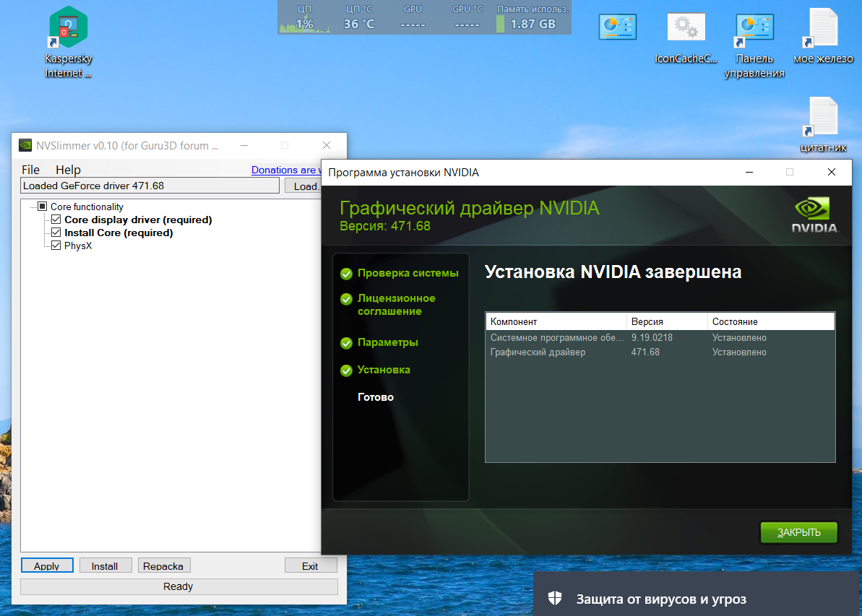Viewport: 862px width, 616px height.
Task: Select Системное программное обе... row
Action: [660, 337]
